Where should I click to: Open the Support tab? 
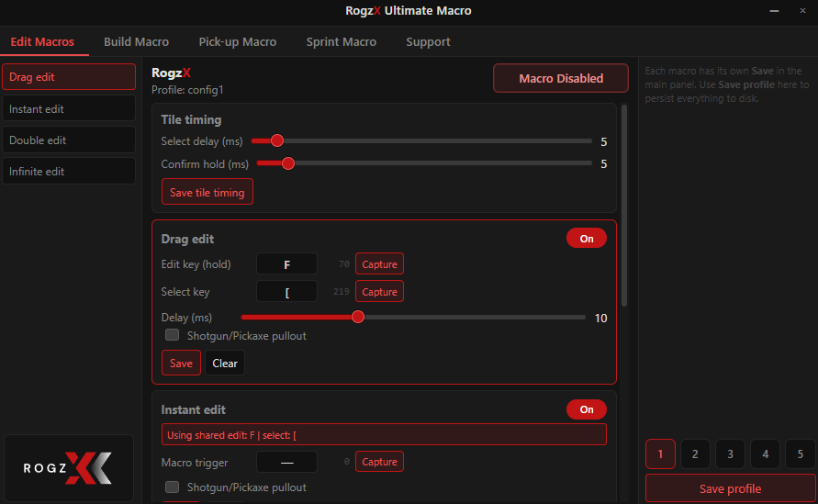(x=428, y=41)
